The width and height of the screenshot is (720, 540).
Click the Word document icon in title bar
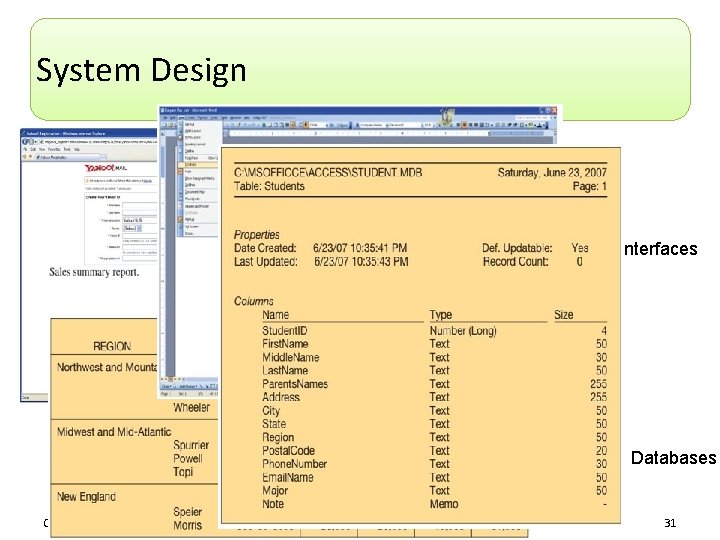coord(162,110)
